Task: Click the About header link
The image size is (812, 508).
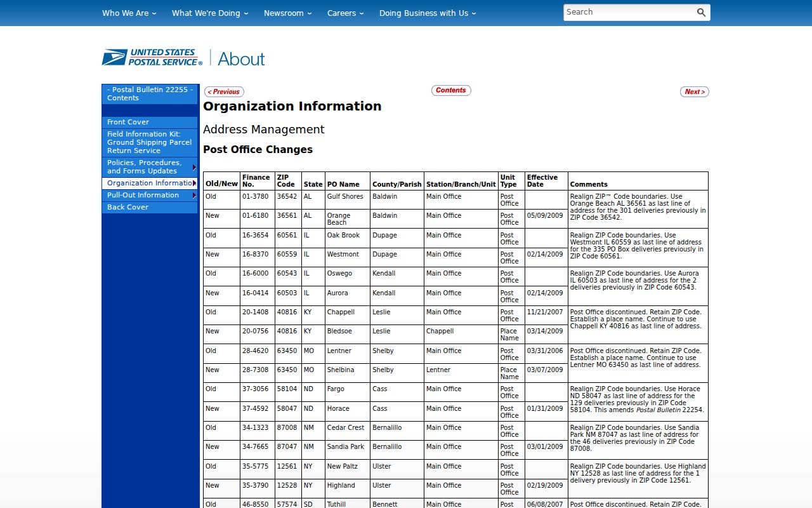Action: pos(241,59)
